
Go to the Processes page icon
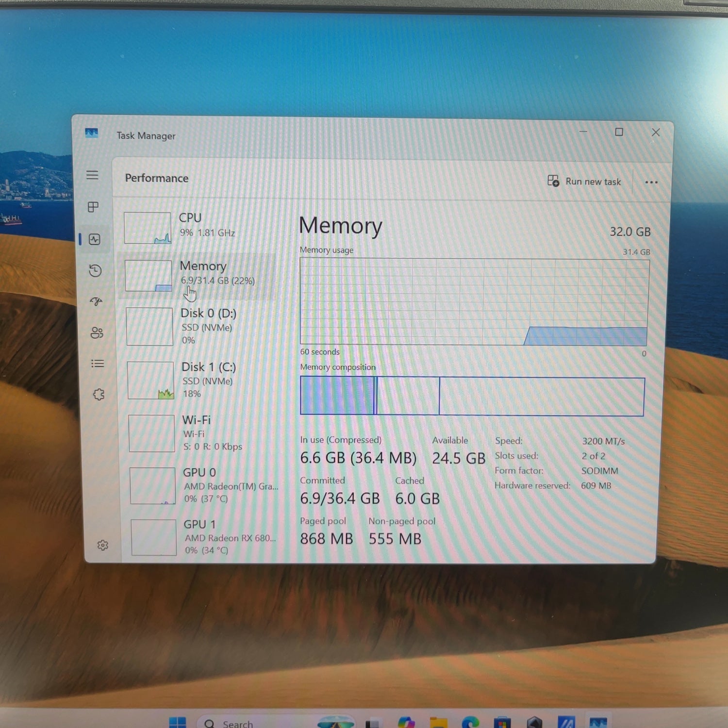(93, 207)
